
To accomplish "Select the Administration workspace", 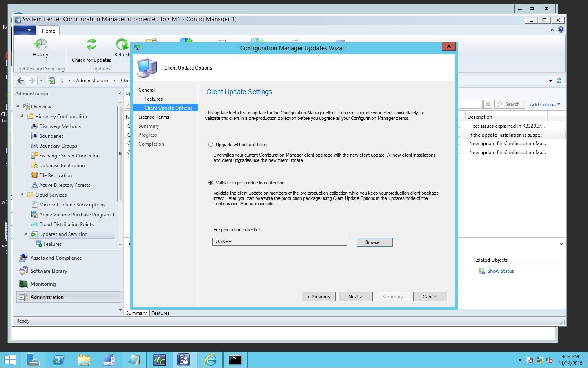I will point(69,297).
